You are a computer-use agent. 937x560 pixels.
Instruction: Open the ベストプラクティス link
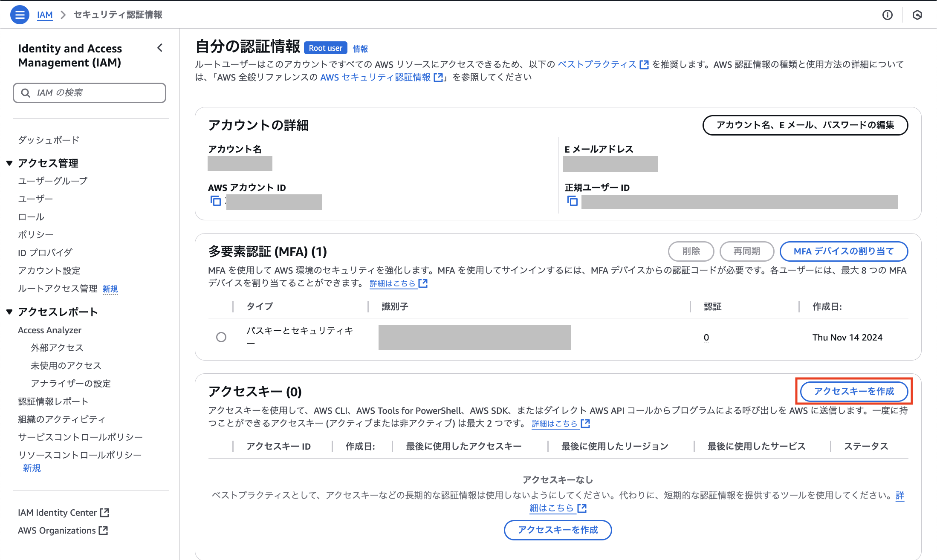click(x=597, y=64)
